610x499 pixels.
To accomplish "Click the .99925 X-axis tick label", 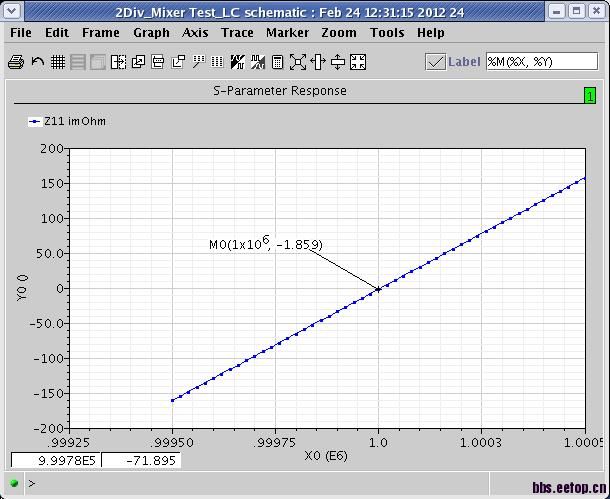I will tap(69, 442).
